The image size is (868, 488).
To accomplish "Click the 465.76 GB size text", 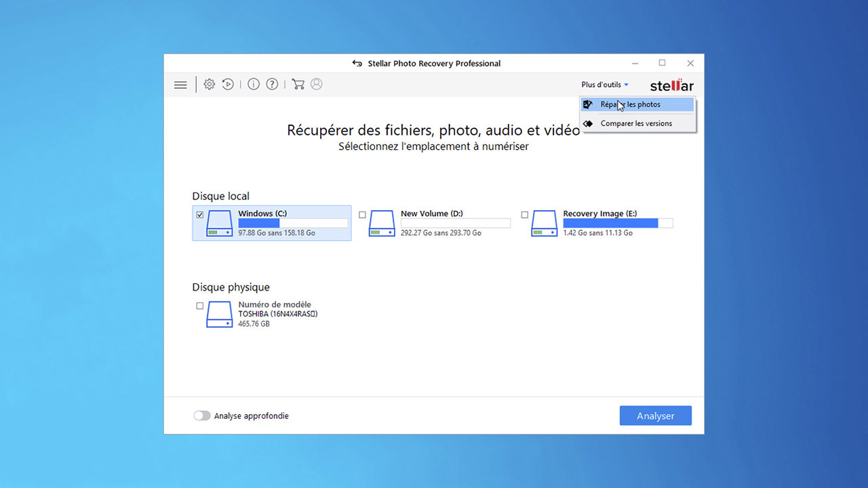I will 254,324.
